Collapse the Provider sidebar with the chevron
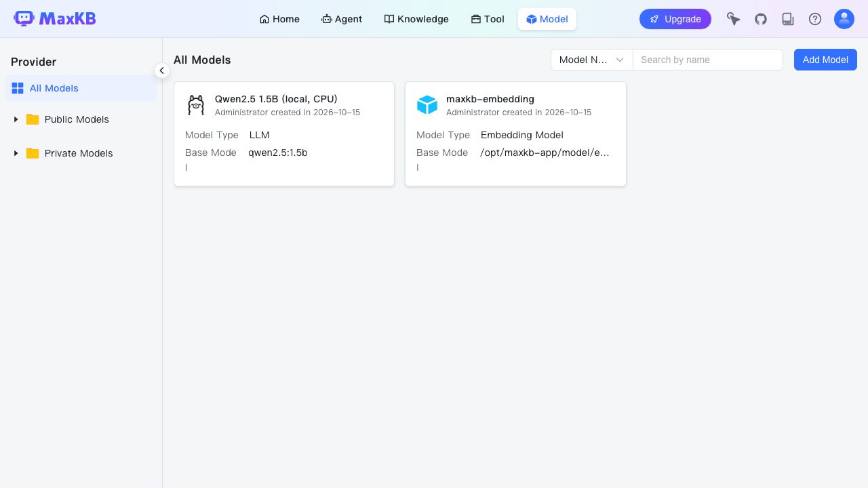The height and width of the screenshot is (488, 868). 162,70
